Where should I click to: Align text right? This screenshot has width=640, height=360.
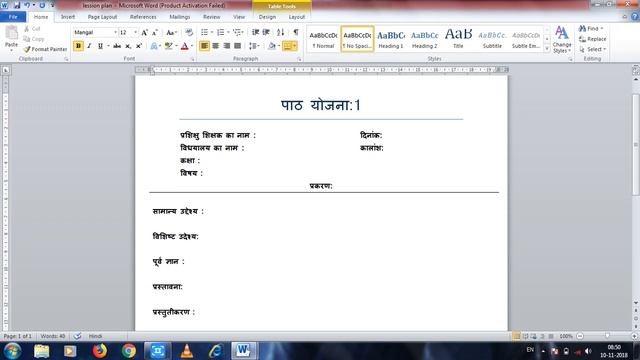pos(227,46)
